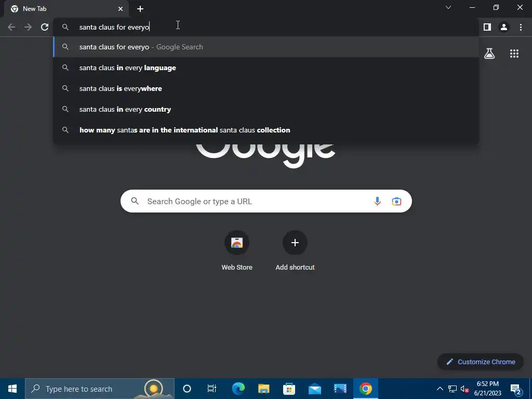The height and width of the screenshot is (399, 532).
Task: Click the Add shortcut plus button
Action: click(x=295, y=243)
